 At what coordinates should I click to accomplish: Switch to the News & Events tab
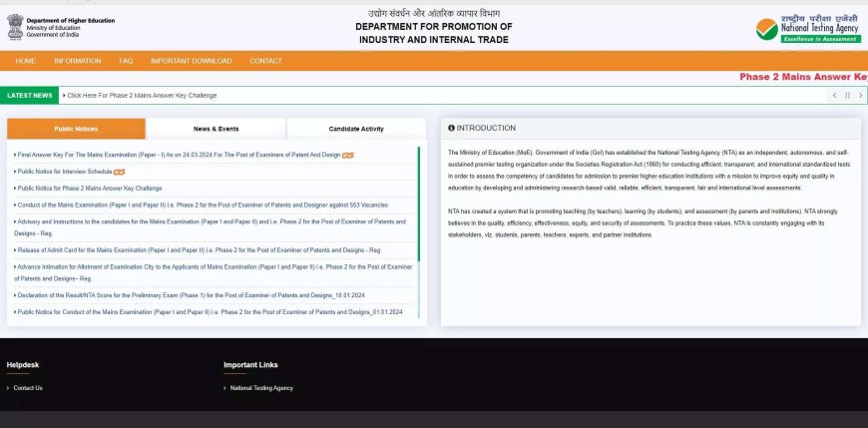tap(216, 129)
